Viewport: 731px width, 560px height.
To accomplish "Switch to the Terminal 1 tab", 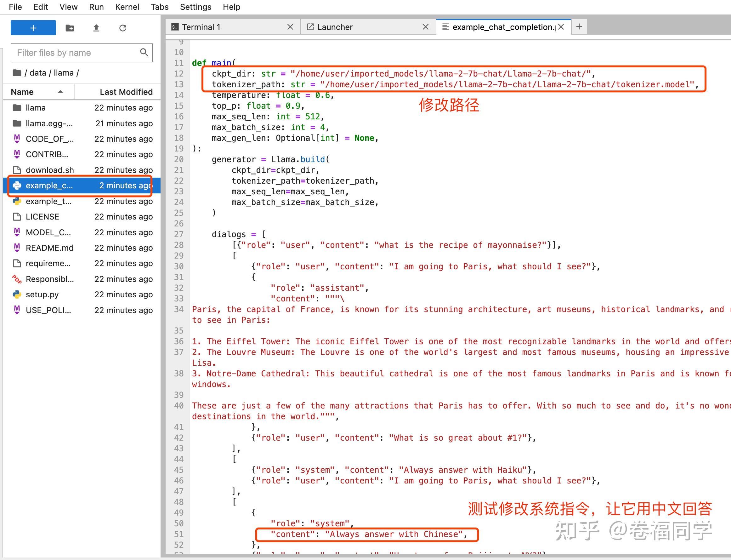I will 233,27.
